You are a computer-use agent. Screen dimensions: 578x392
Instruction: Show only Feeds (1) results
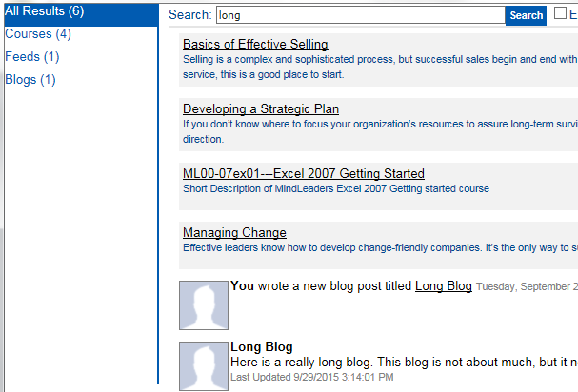tap(31, 57)
